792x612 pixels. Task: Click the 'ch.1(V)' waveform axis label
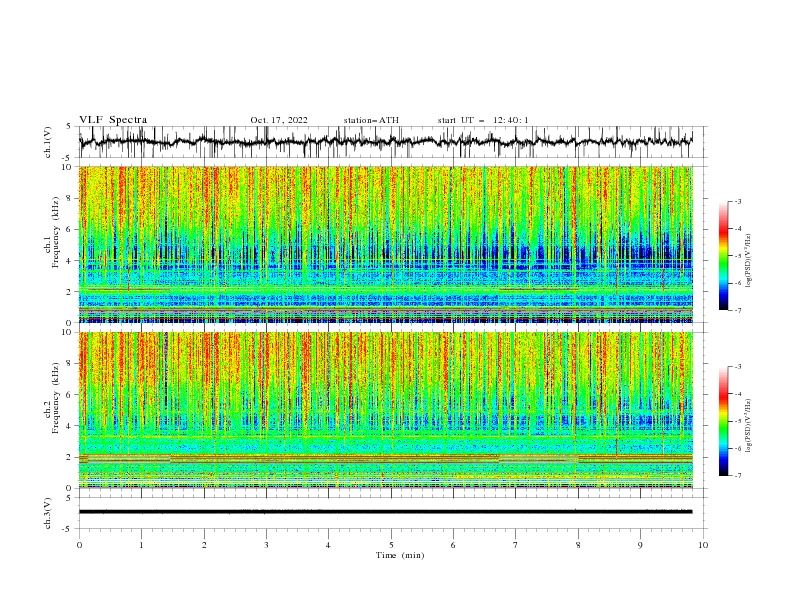48,142
